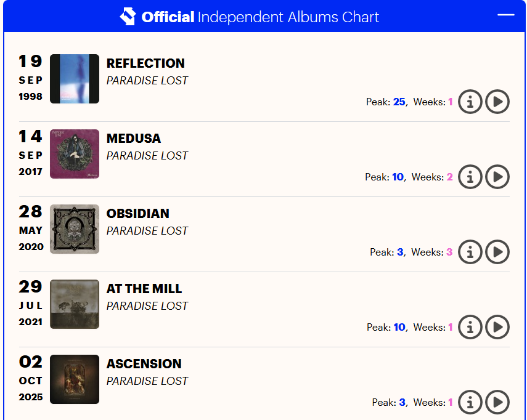Viewport: 527px width, 420px height.
Task: Play the Reflection album preview
Action: (497, 102)
